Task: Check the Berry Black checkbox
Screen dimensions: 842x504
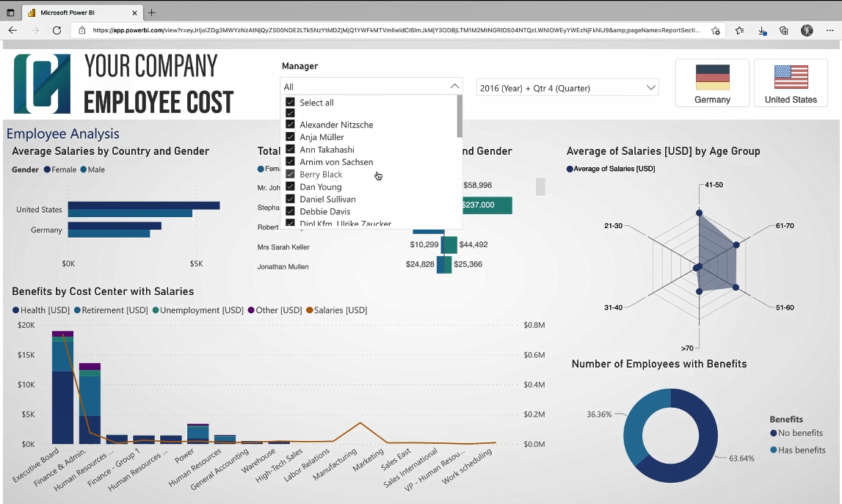Action: (x=290, y=174)
